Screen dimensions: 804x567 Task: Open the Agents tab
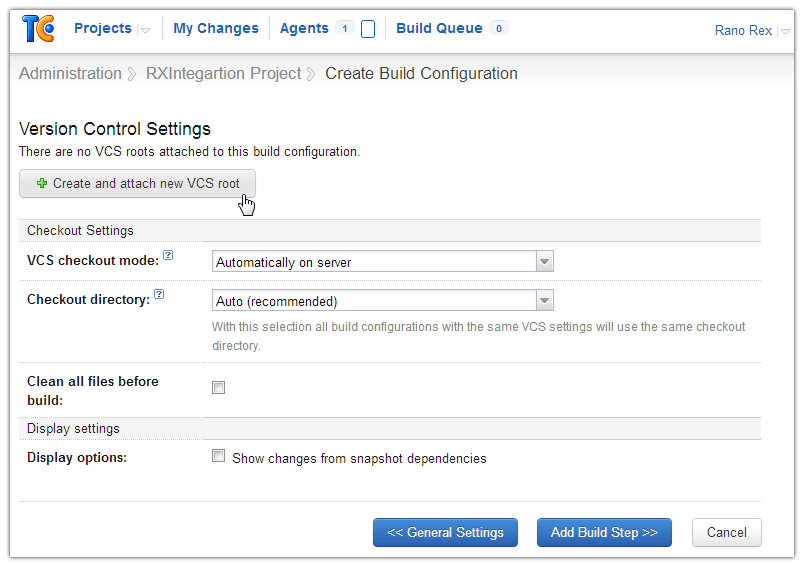(304, 28)
